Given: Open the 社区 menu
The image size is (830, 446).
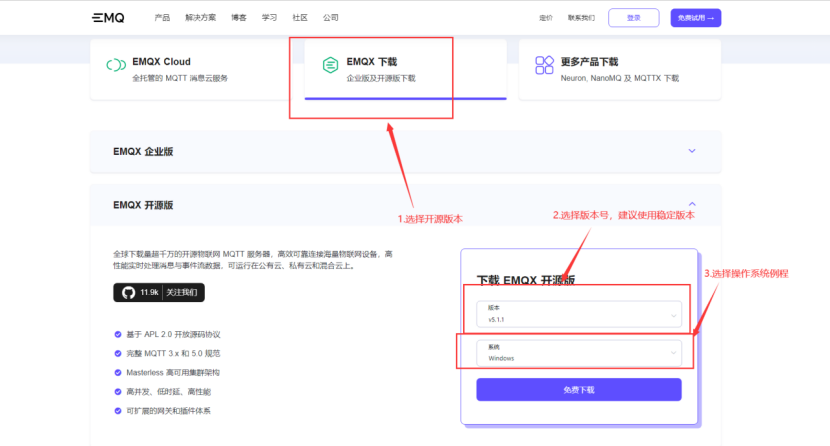Looking at the screenshot, I should coord(300,17).
